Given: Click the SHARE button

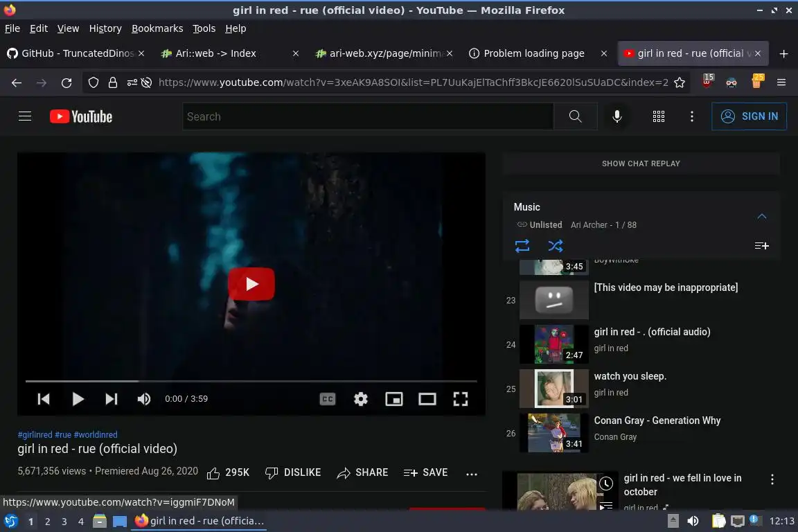Looking at the screenshot, I should coord(362,473).
